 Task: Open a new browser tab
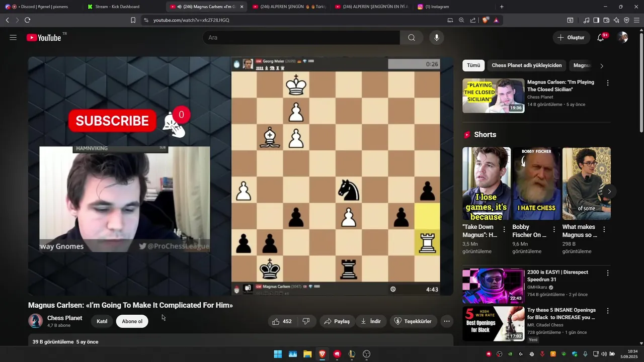[502, 7]
